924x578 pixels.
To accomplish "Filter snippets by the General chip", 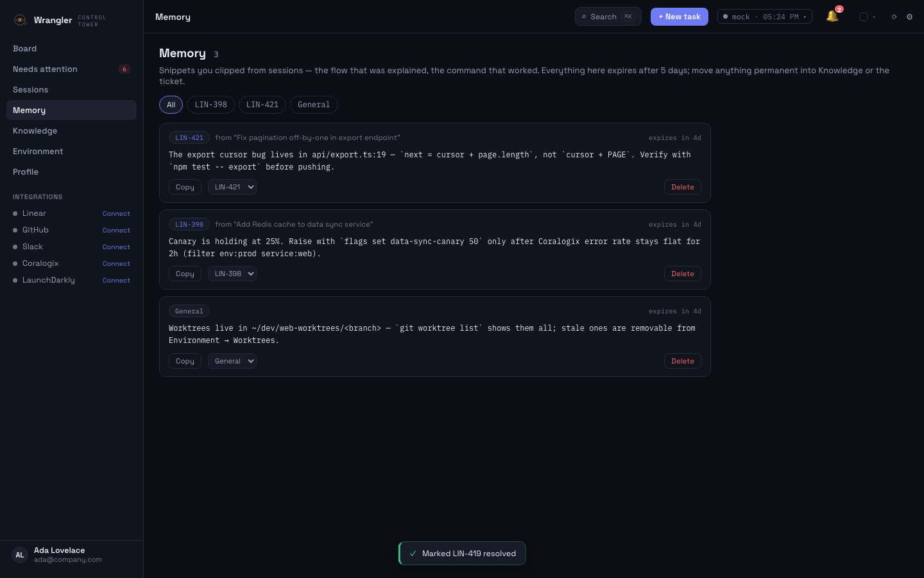I will (x=314, y=105).
